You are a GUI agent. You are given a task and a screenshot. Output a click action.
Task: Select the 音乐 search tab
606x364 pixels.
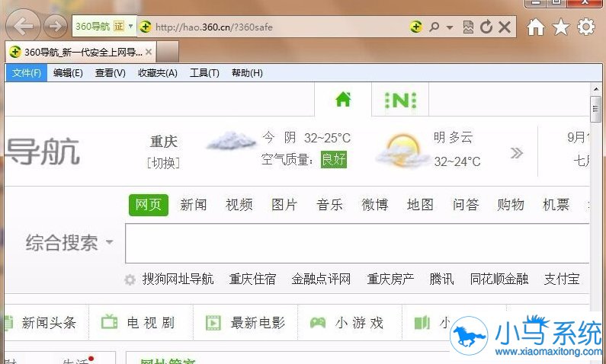tap(329, 205)
